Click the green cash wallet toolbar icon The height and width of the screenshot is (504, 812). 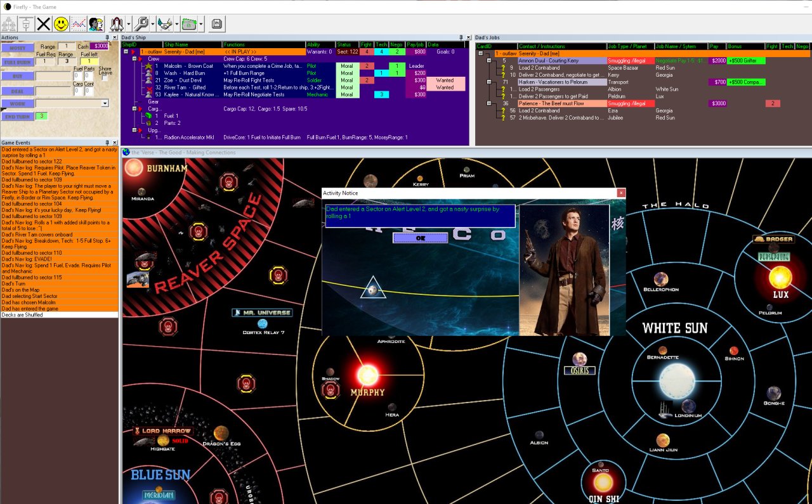(189, 24)
